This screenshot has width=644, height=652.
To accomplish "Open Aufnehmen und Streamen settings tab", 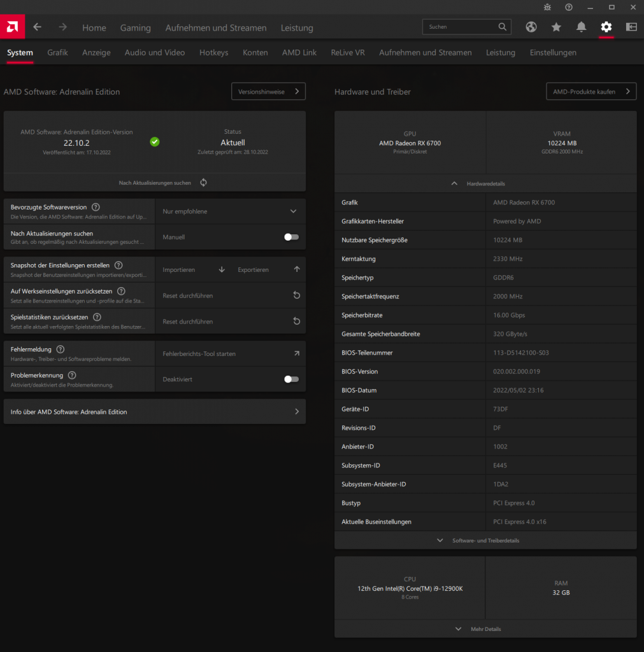I will [x=425, y=53].
